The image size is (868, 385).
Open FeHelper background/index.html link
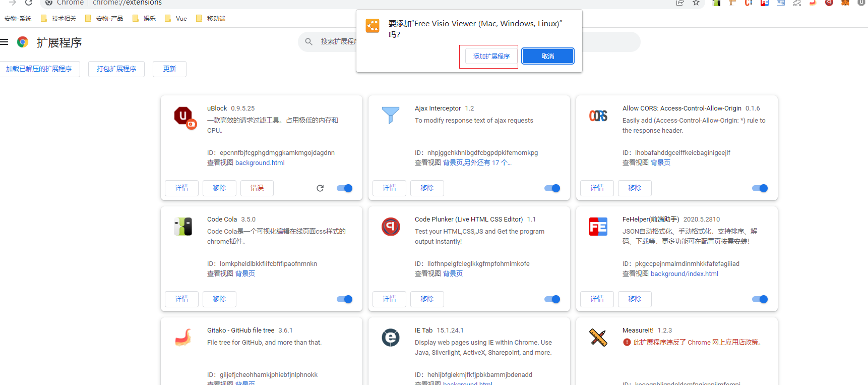pos(685,274)
